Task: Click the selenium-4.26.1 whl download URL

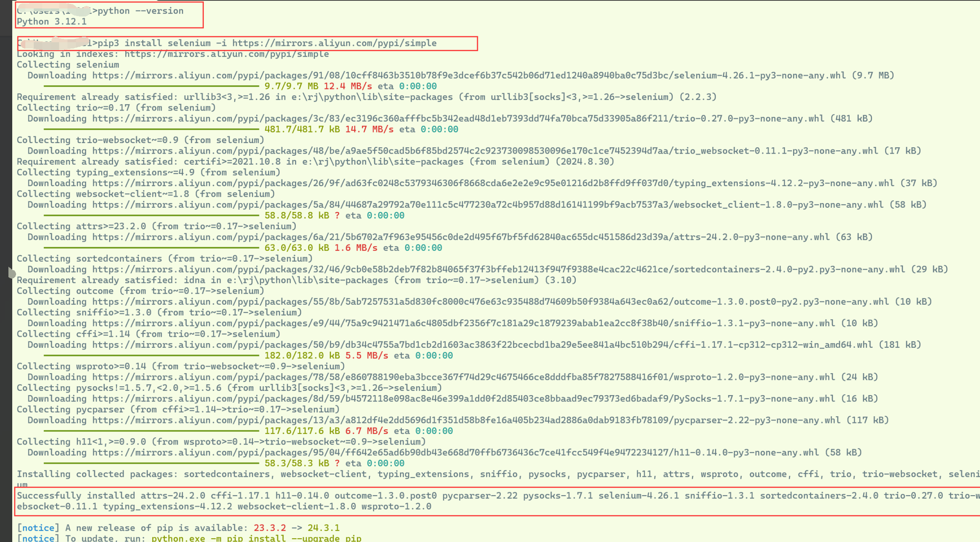Action: coord(469,76)
